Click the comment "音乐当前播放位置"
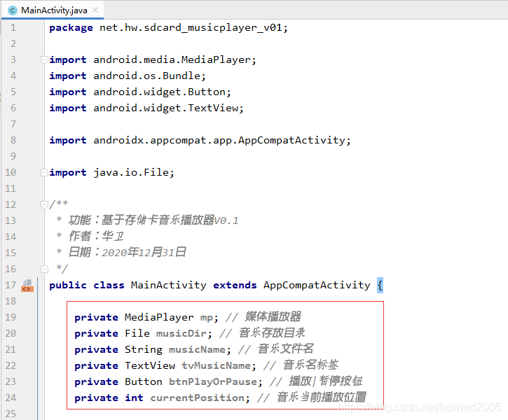Image resolution: width=508 pixels, height=420 pixels. click(322, 397)
